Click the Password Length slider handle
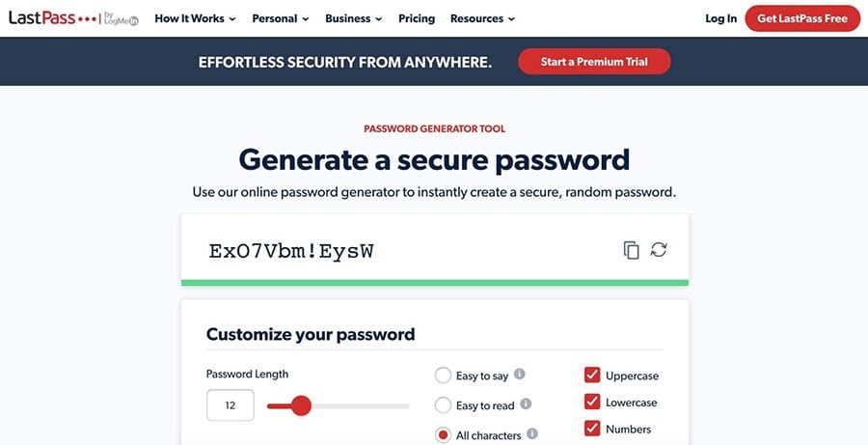 (x=301, y=405)
